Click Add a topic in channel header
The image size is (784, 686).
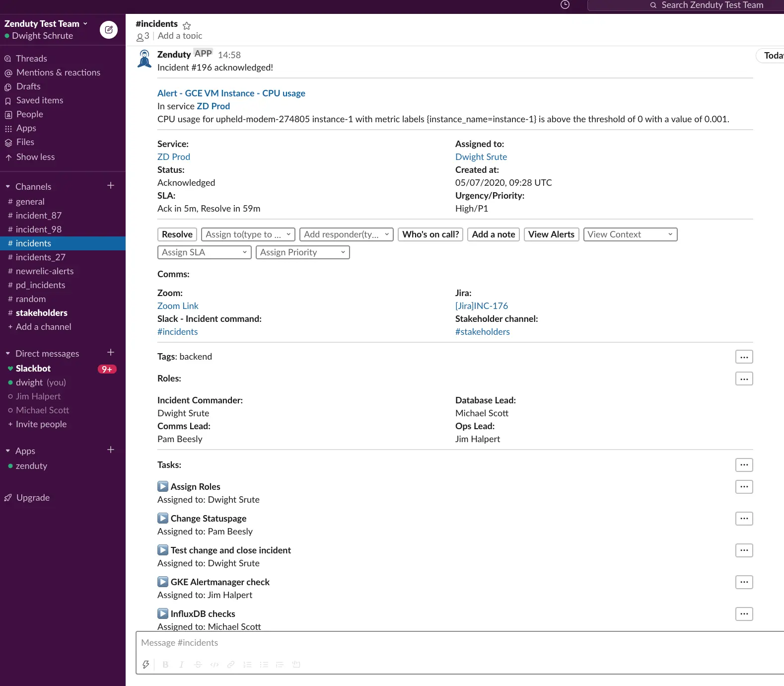click(x=180, y=36)
